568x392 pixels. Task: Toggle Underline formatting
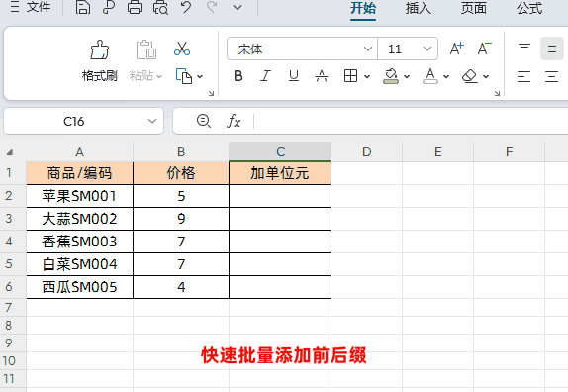click(x=294, y=76)
